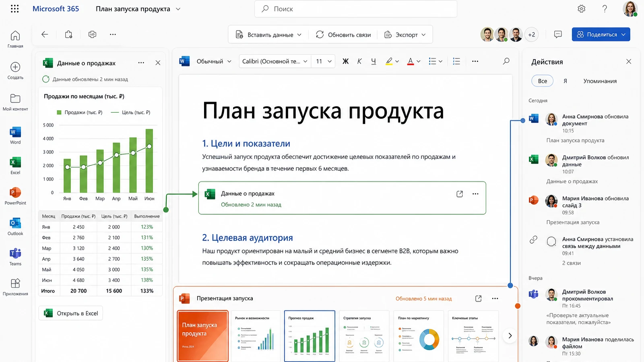Image resolution: width=644 pixels, height=362 pixels.
Task: Select the Все filter tab
Action: 542,81
